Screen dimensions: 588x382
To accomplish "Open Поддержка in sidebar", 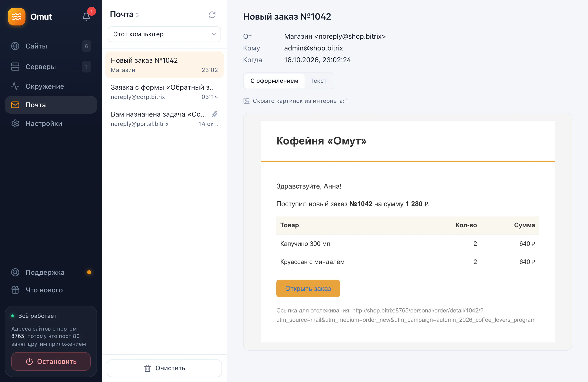I will (51, 272).
